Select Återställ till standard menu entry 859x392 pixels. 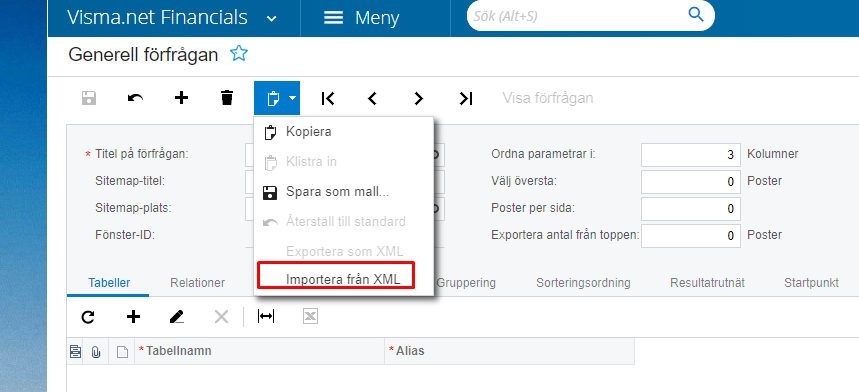pyautogui.click(x=344, y=222)
